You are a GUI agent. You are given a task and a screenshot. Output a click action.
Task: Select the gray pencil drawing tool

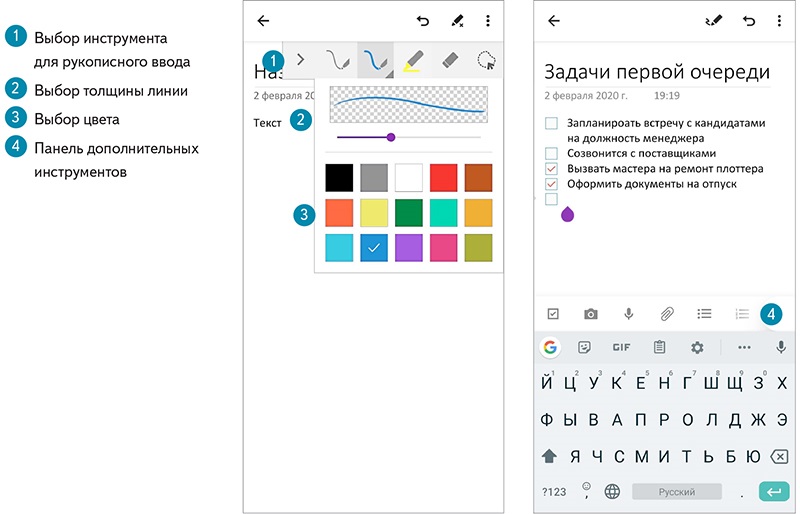(338, 60)
